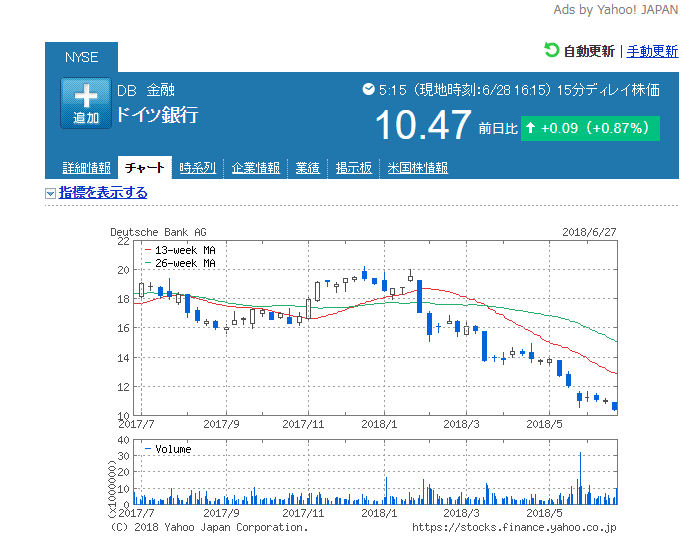This screenshot has width=683, height=544.
Task: Enable 自動更新 automatic refresh
Action: [x=589, y=51]
